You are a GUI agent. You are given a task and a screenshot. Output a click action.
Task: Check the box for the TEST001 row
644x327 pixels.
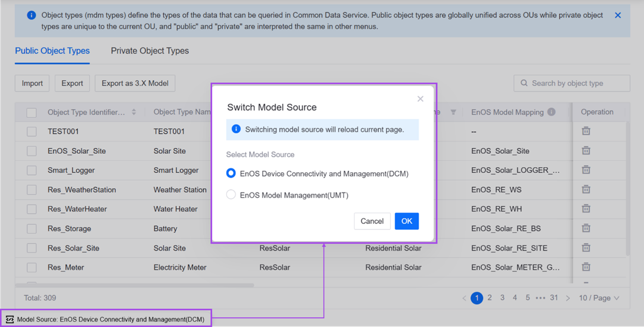point(32,132)
